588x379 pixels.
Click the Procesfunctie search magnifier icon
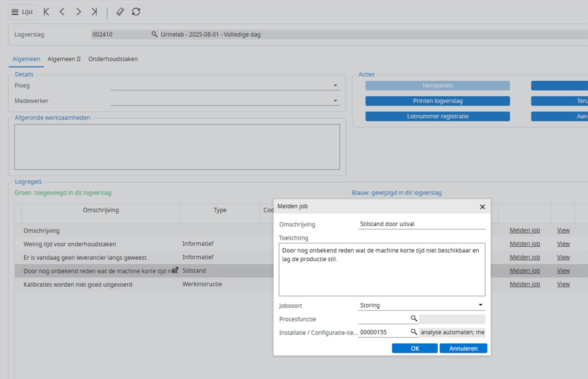pyautogui.click(x=414, y=318)
